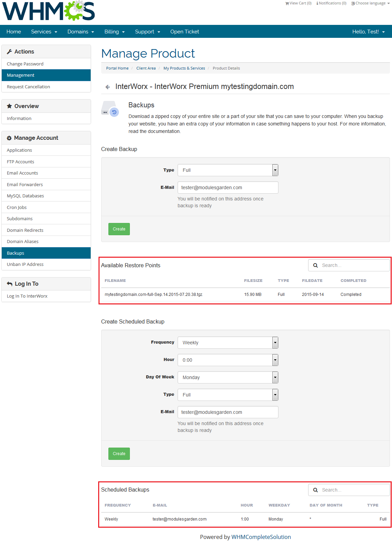Screen dimensions: 392x541
Task: Click the WHMCS logo
Action: tap(48, 11)
